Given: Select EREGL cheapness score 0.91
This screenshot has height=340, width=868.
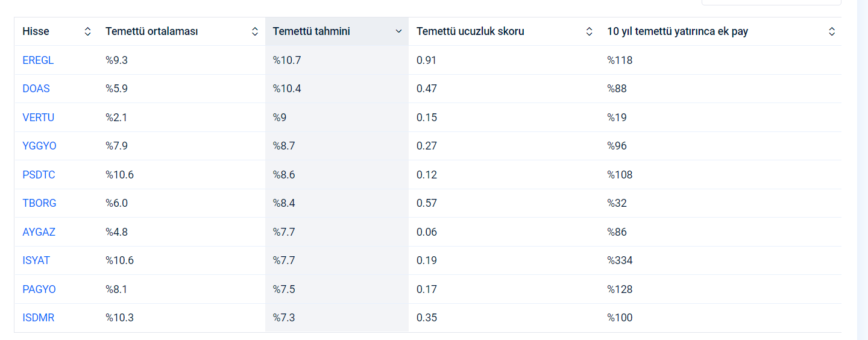Looking at the screenshot, I should coord(427,60).
